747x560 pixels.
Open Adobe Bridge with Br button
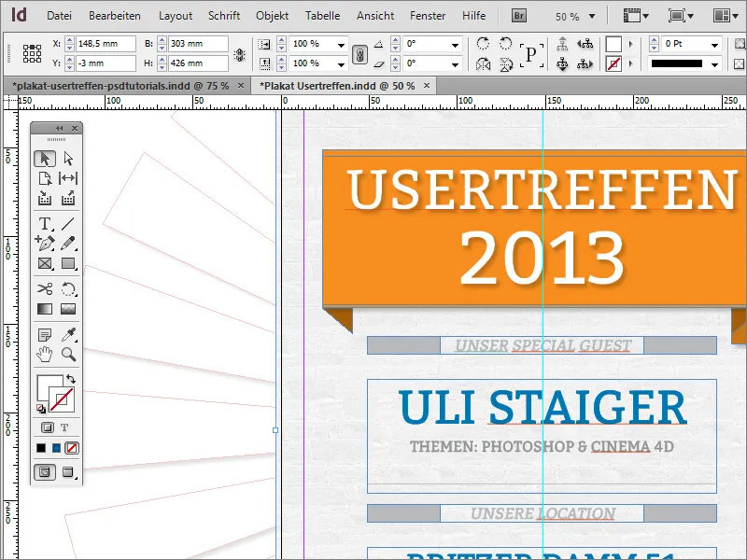click(x=519, y=16)
